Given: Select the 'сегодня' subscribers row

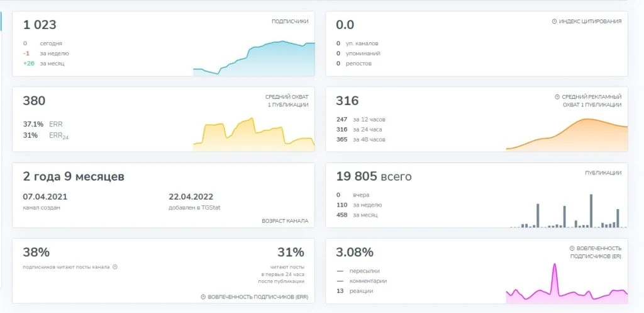Looking at the screenshot, I should (43, 43).
